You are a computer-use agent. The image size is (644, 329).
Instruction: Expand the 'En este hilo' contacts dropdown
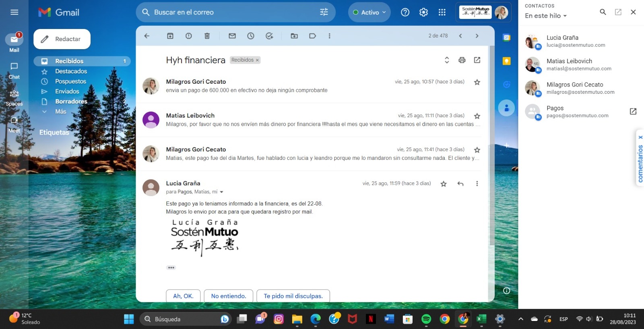click(x=546, y=16)
